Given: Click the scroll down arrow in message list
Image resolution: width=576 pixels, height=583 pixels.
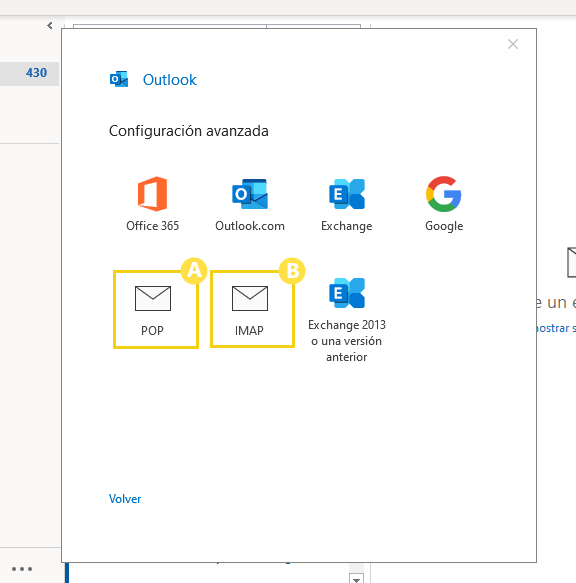Looking at the screenshot, I should (357, 579).
